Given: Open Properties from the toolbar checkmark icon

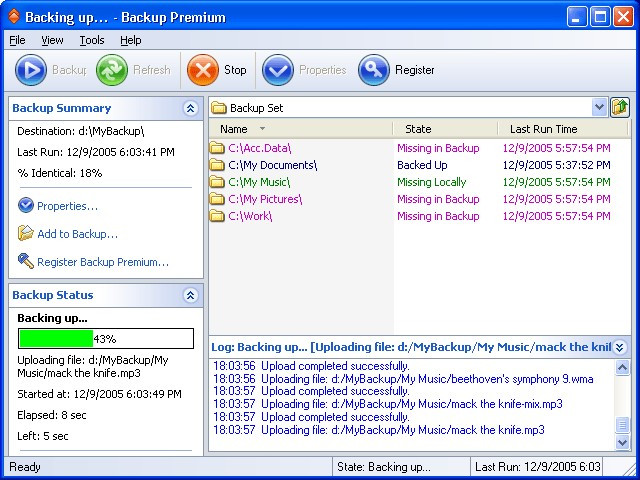Looking at the screenshot, I should pyautogui.click(x=278, y=70).
